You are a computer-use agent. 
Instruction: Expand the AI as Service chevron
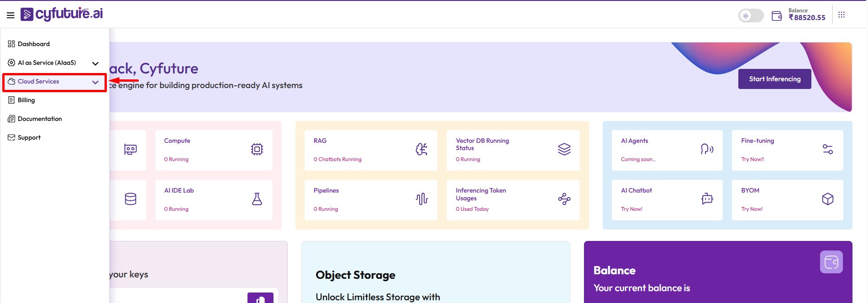tap(95, 63)
